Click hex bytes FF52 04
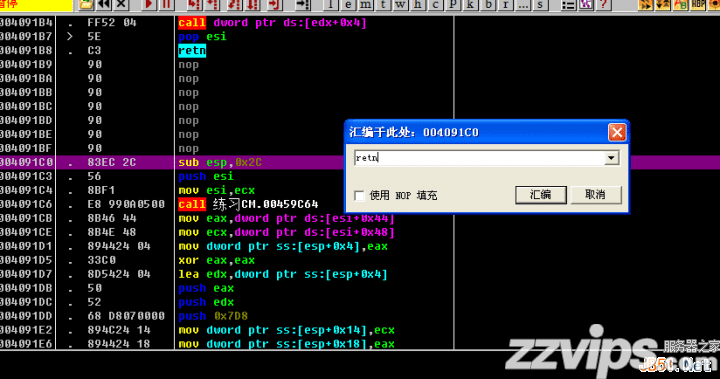The height and width of the screenshot is (379, 720). coord(112,23)
